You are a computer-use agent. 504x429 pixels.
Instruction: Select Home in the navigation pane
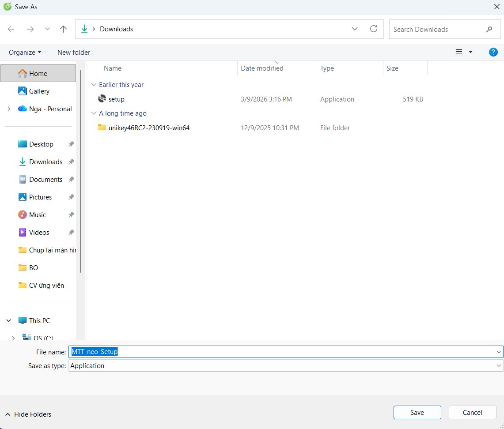(38, 74)
